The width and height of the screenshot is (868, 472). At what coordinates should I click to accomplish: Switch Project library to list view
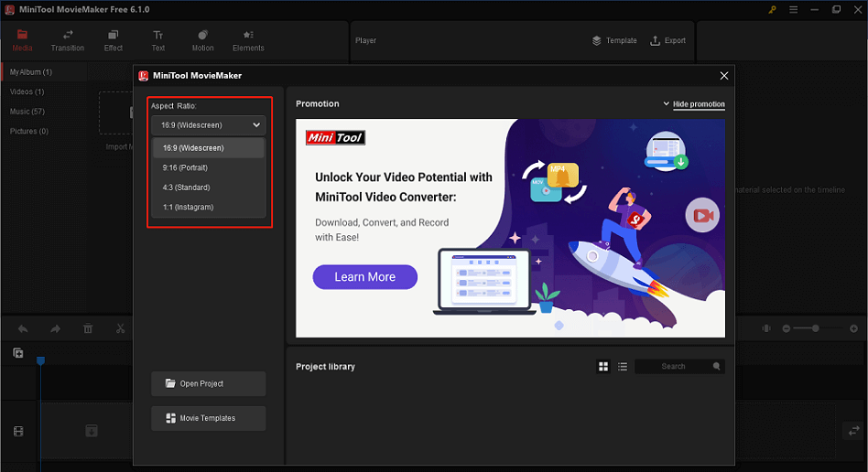pos(623,367)
